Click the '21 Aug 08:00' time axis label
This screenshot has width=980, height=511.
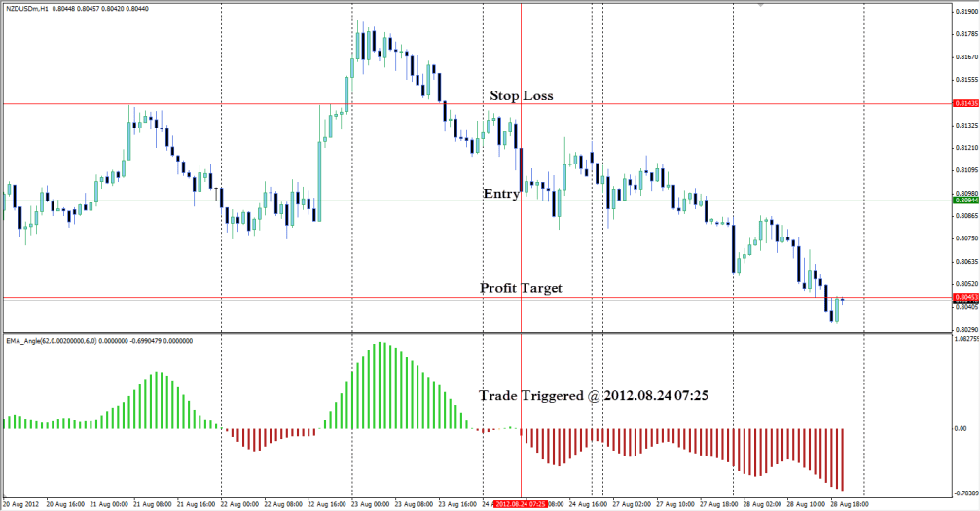[153, 504]
